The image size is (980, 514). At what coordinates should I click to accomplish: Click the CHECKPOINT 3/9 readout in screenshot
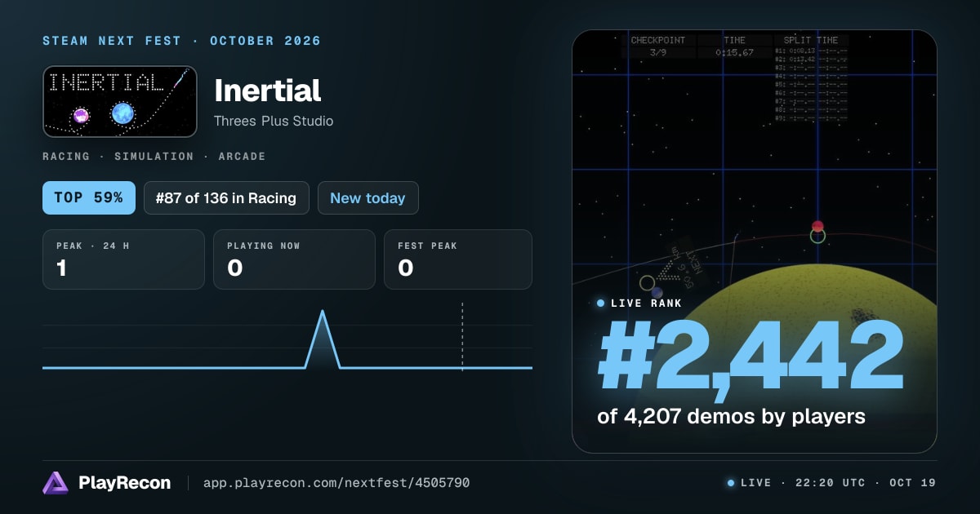point(658,46)
